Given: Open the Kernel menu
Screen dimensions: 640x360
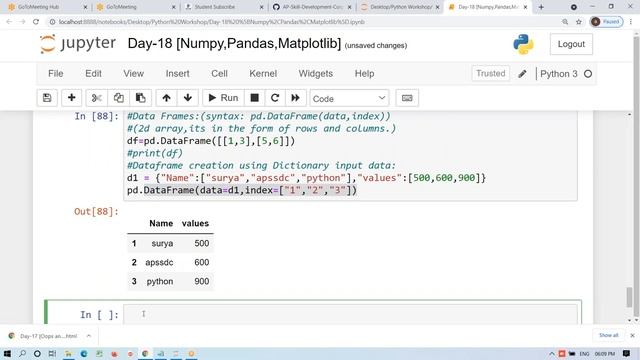Looking at the screenshot, I should pyautogui.click(x=263, y=73).
